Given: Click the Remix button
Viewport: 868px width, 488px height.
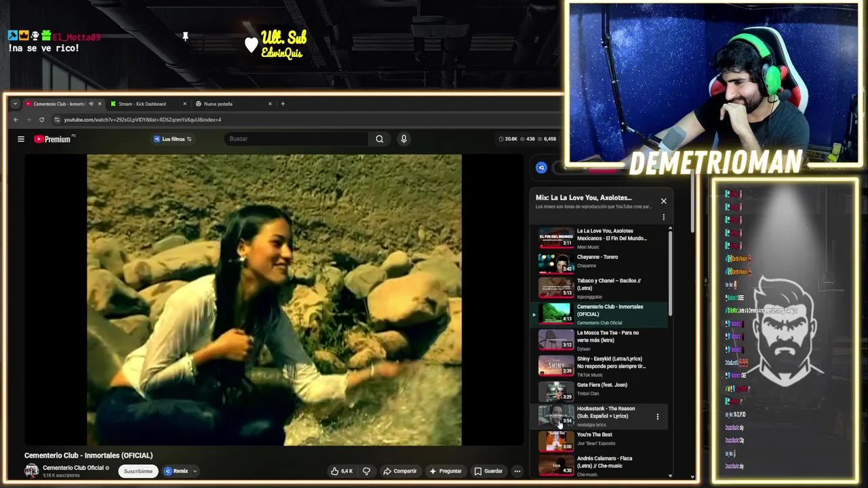Looking at the screenshot, I should pyautogui.click(x=176, y=471).
